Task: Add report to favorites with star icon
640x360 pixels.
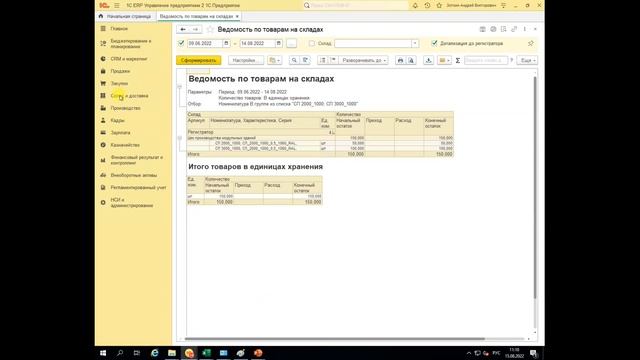Action: click(210, 29)
